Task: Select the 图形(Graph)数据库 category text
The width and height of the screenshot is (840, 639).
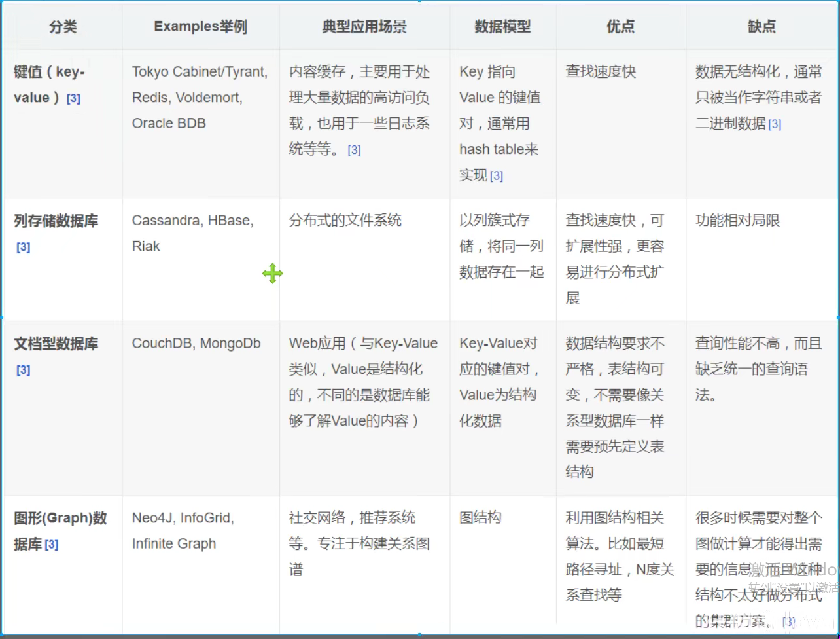Action: [x=60, y=532]
